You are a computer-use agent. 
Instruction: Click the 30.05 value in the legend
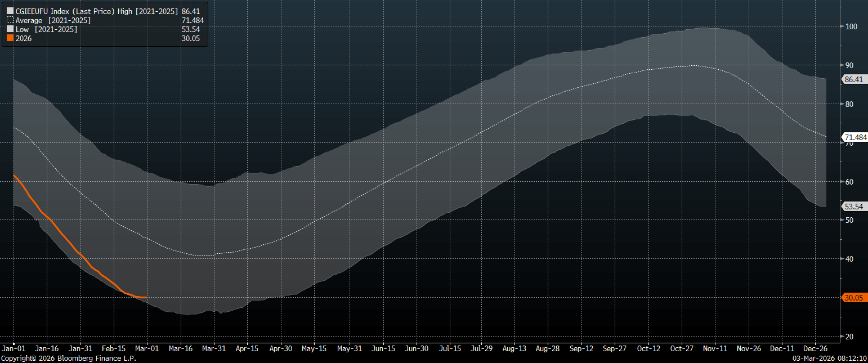(x=191, y=38)
